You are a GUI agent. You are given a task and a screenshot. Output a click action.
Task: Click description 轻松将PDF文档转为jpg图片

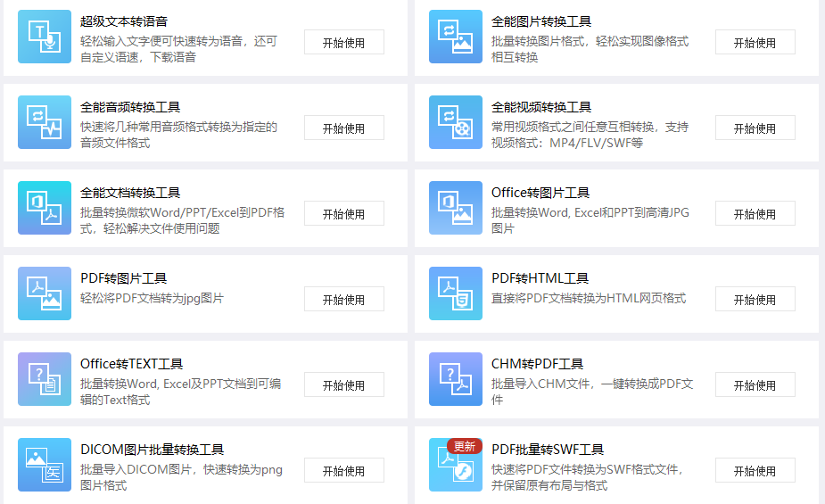(x=152, y=298)
